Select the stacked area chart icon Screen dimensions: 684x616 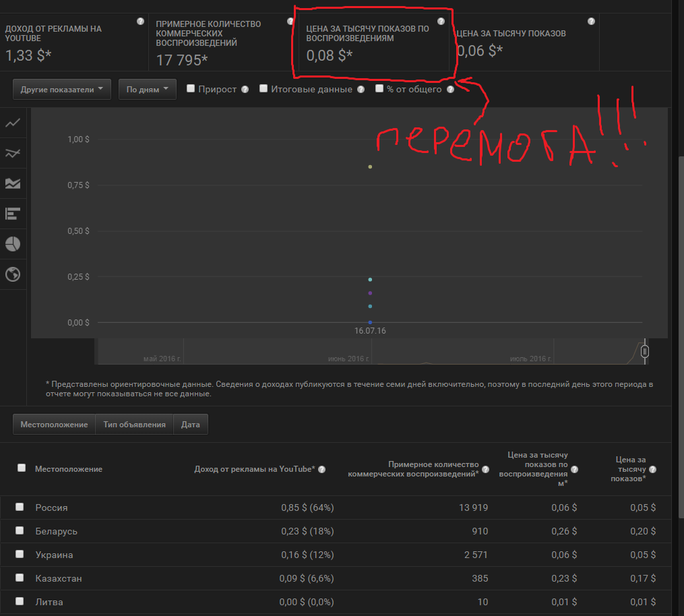click(13, 184)
